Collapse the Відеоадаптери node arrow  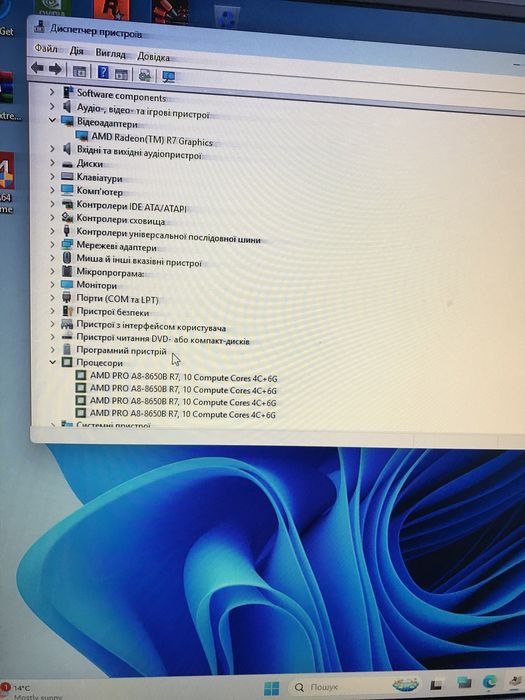click(x=52, y=120)
